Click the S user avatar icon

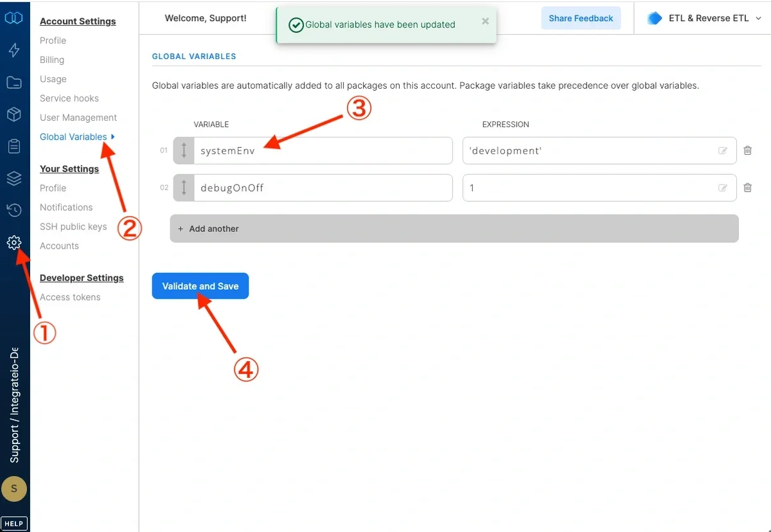14,489
